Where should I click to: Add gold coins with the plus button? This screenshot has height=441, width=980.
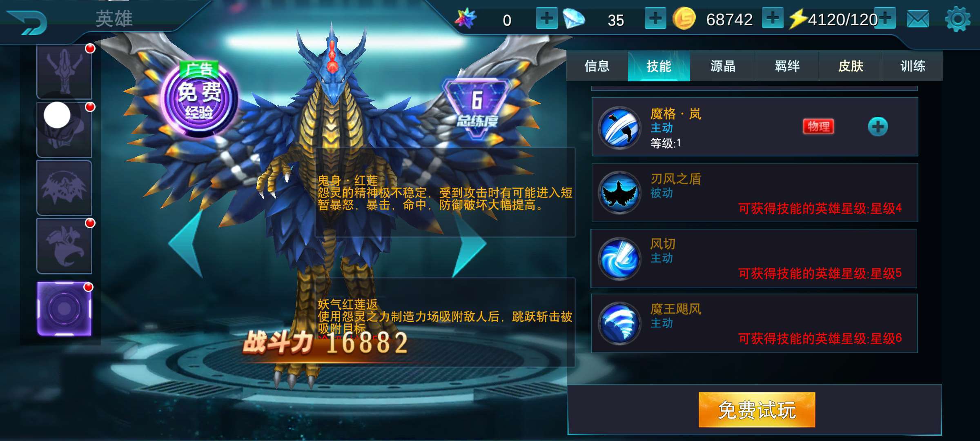(x=773, y=18)
